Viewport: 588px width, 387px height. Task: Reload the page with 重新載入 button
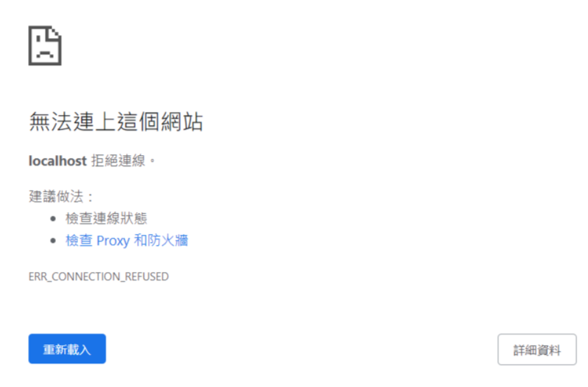(x=67, y=349)
